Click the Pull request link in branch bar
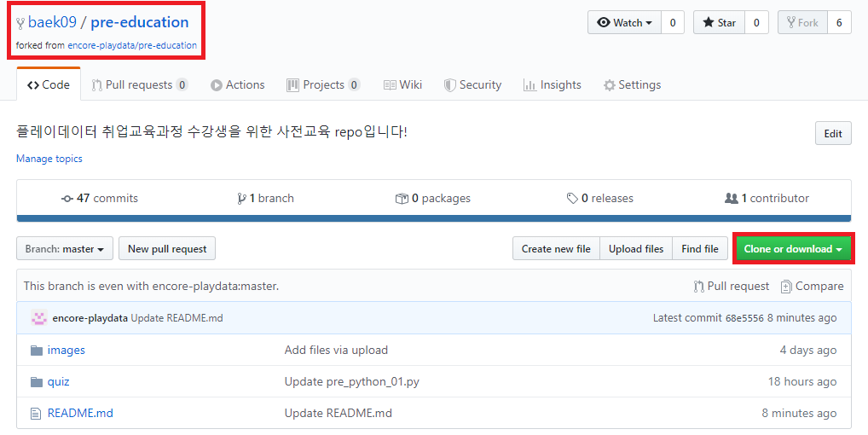 point(732,286)
